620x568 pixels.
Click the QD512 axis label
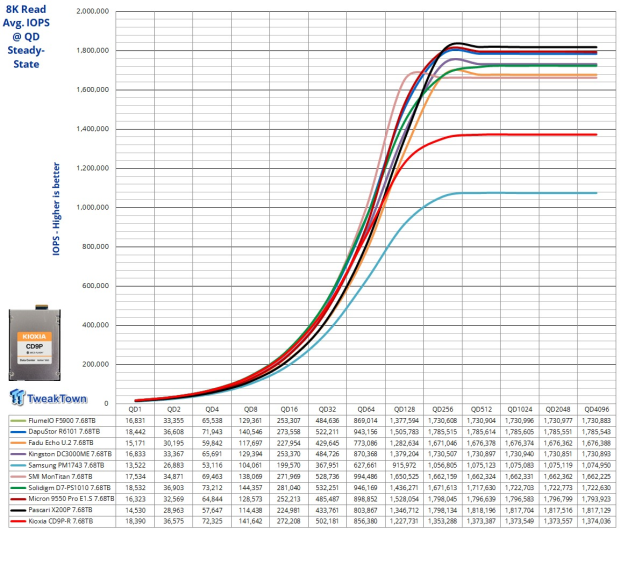pyautogui.click(x=481, y=409)
